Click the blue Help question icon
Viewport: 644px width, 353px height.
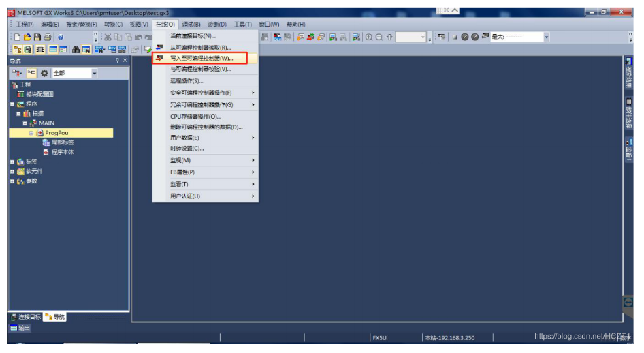coord(60,37)
